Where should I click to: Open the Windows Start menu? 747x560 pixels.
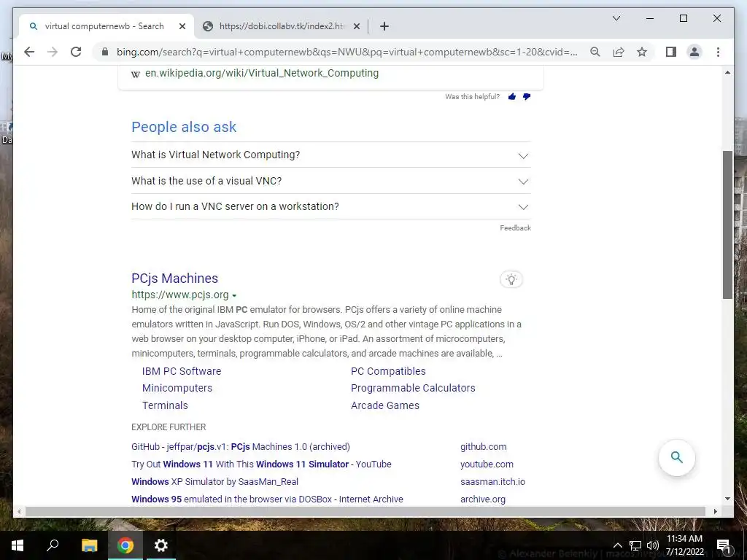18,545
